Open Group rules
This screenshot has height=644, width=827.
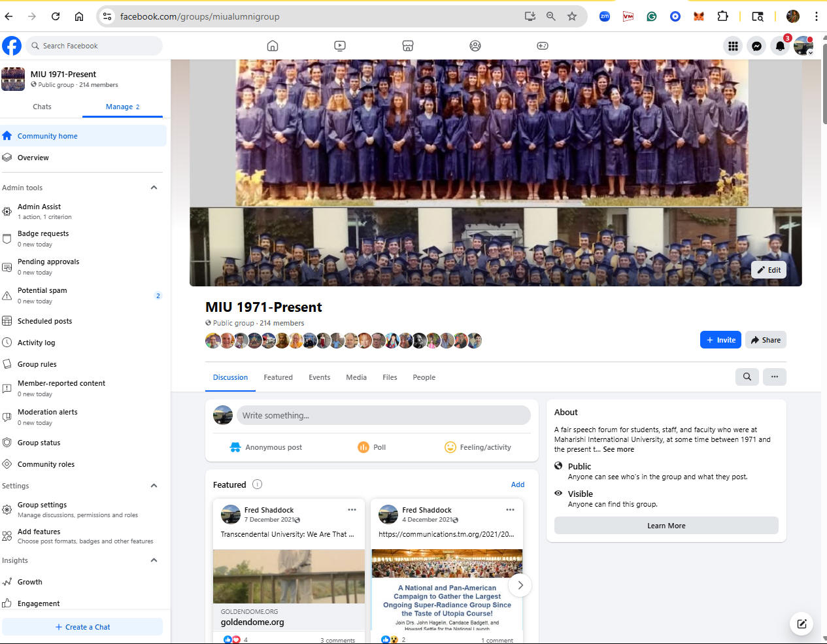click(x=83, y=364)
